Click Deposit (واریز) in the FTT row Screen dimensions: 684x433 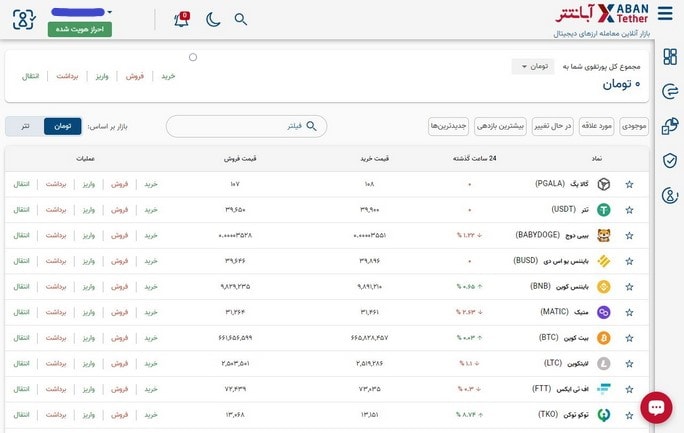(89, 389)
